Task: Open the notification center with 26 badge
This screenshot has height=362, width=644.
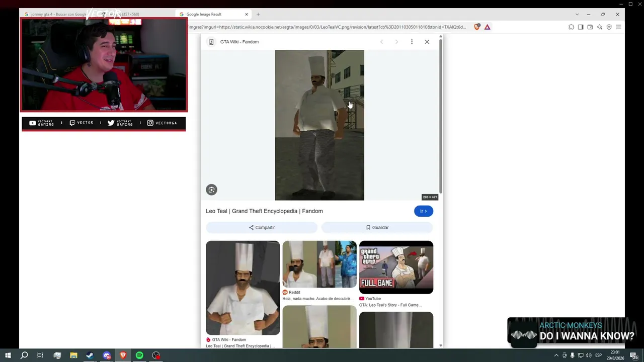Action: [x=635, y=355]
